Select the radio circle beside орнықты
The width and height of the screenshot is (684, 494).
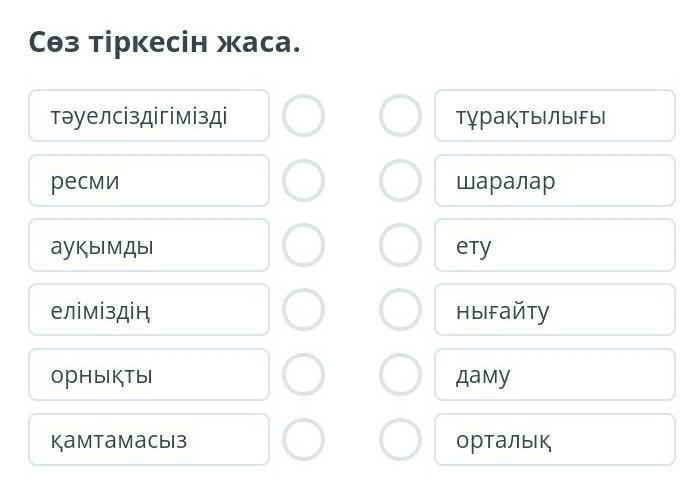(x=303, y=375)
